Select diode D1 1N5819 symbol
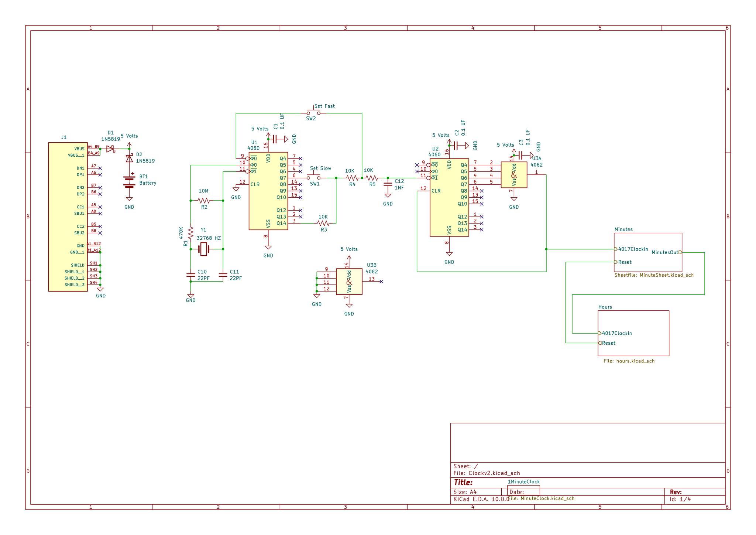The image size is (756, 535). (x=110, y=149)
